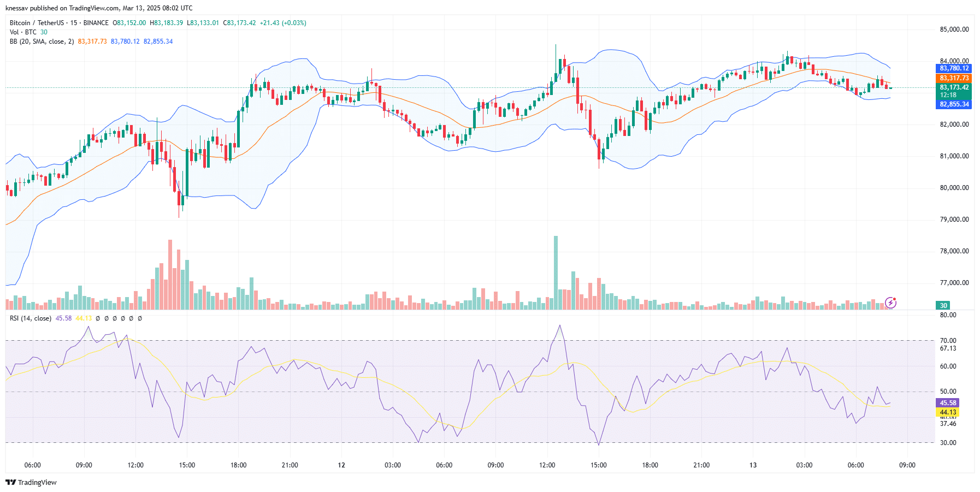Image resolution: width=980 pixels, height=492 pixels.
Task: Click the date label 13 on the time axis
Action: tap(753, 465)
